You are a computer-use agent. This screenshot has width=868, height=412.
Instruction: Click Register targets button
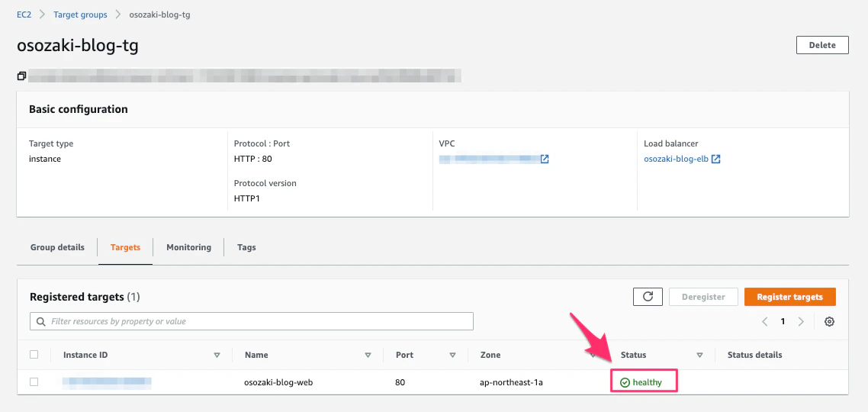[x=790, y=297]
